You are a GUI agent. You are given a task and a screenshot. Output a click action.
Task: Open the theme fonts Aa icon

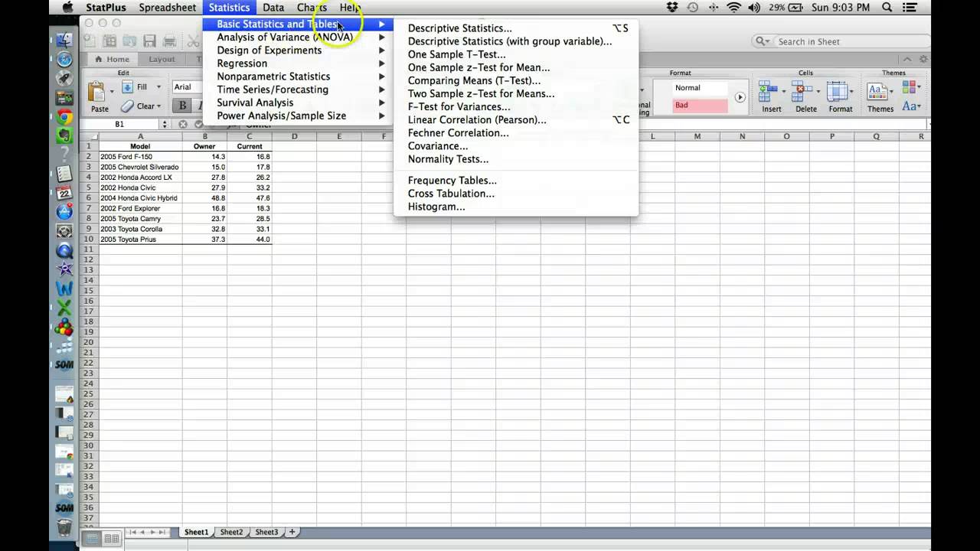point(911,106)
